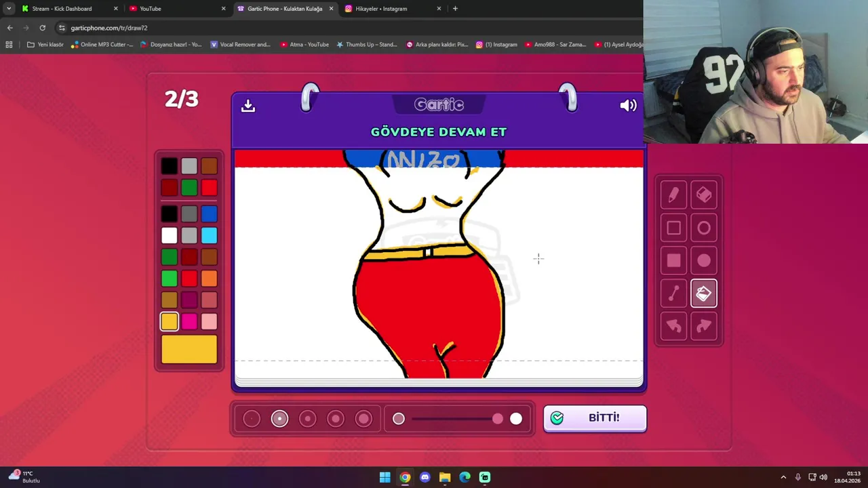Select the Eraser tool

click(704, 195)
